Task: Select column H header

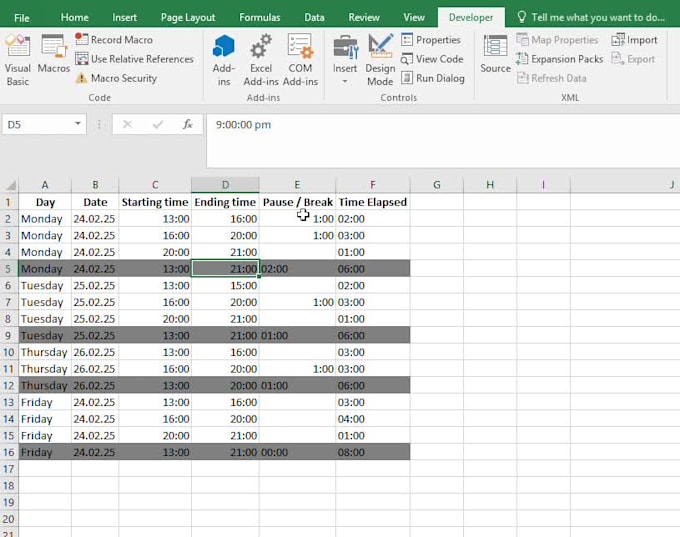Action: pyautogui.click(x=490, y=185)
